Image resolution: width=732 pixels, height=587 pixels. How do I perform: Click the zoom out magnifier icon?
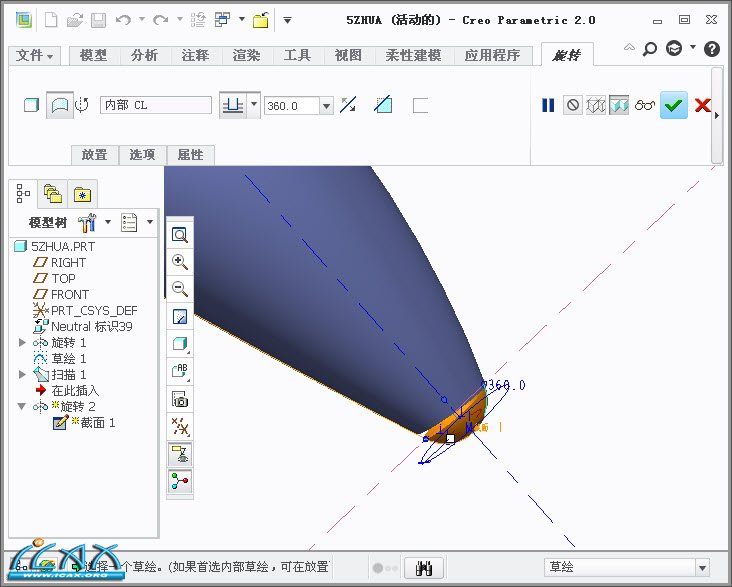tap(180, 289)
